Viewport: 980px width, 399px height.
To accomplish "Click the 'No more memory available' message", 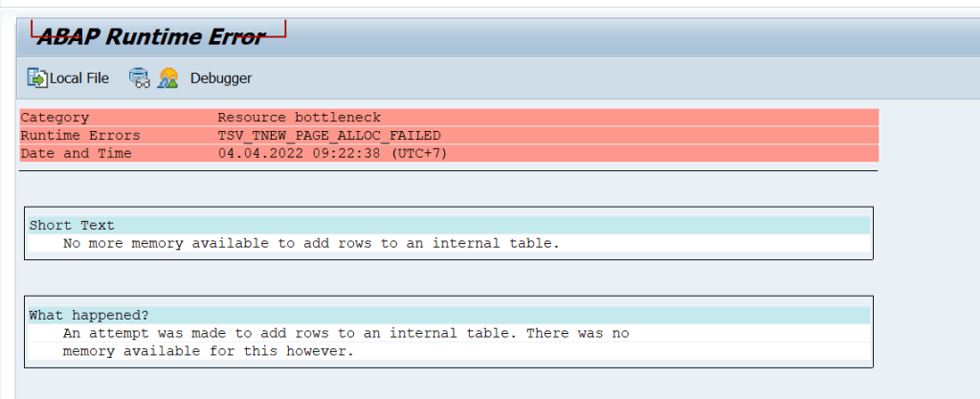I will (x=311, y=243).
